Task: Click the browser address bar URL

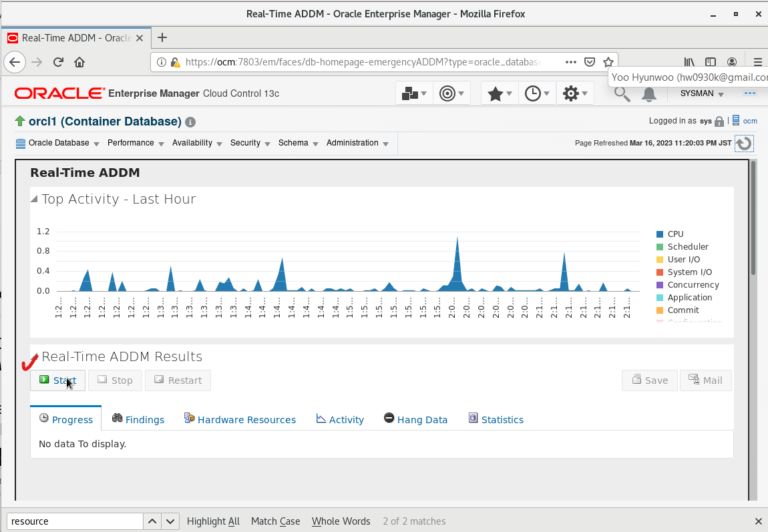Action: pyautogui.click(x=363, y=62)
